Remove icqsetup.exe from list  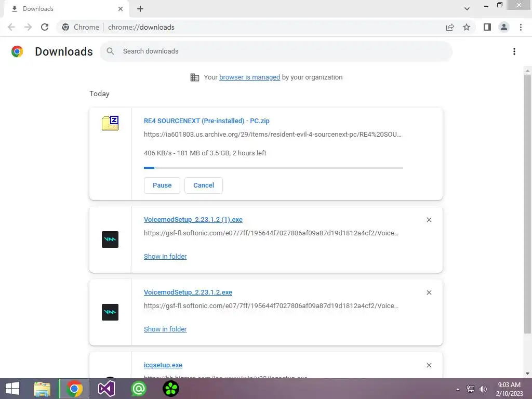429,365
